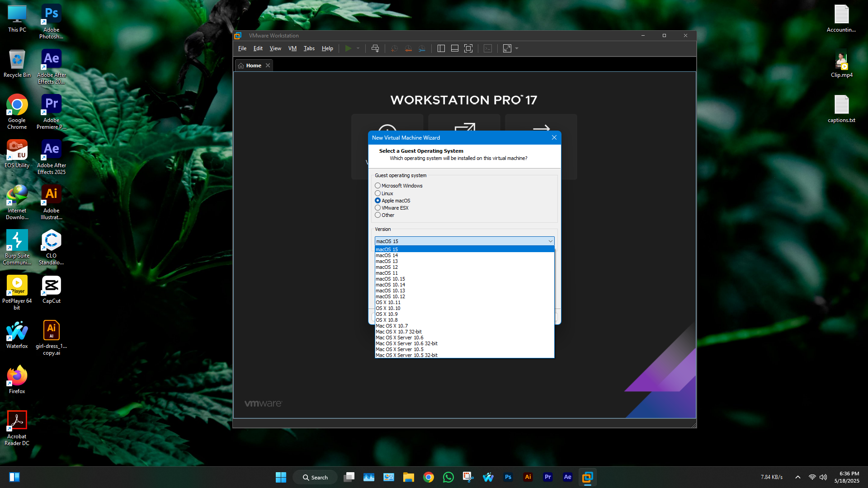The height and width of the screenshot is (488, 868).
Task: Click the stretch guest display icon
Action: pos(507,48)
